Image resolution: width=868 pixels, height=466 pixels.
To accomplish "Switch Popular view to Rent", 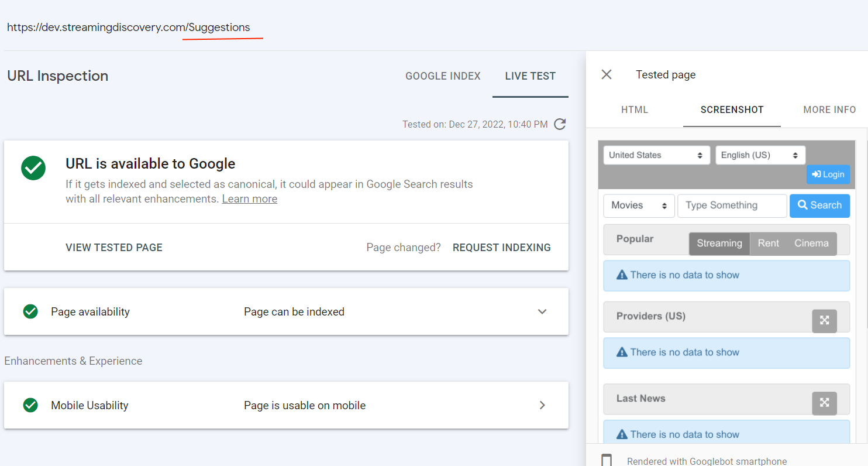I will tap(768, 243).
